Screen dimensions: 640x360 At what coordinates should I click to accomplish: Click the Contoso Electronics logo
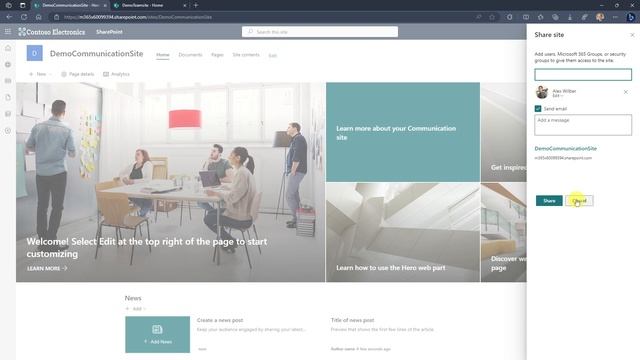click(x=51, y=32)
